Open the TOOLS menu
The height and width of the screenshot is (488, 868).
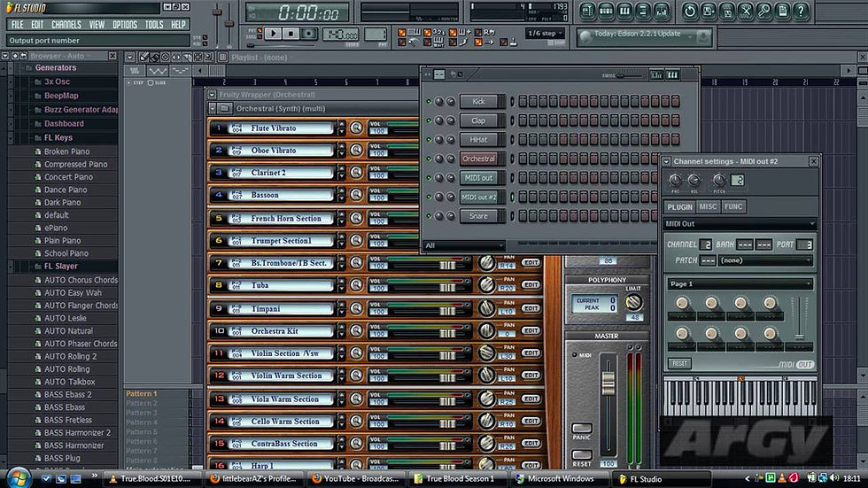click(x=154, y=24)
